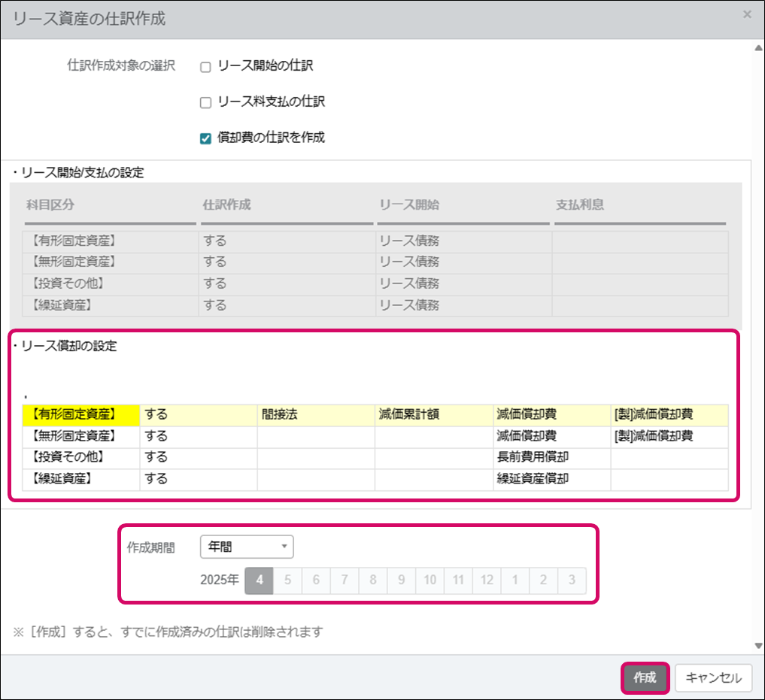Image resolution: width=765 pixels, height=700 pixels.
Task: Click the キャンセル button
Action: tap(713, 677)
